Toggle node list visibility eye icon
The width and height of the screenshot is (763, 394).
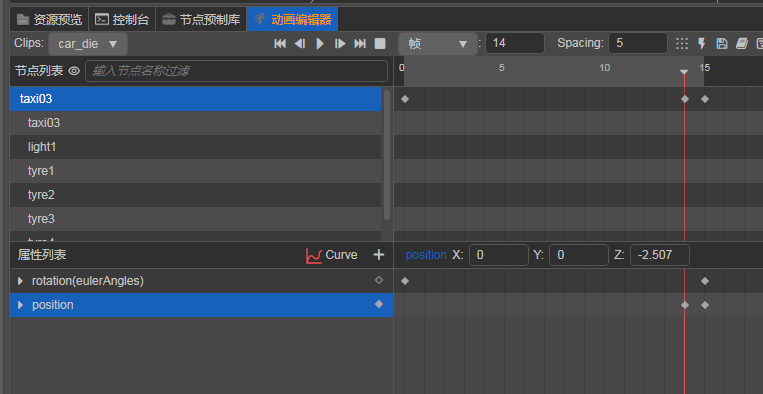[74, 71]
